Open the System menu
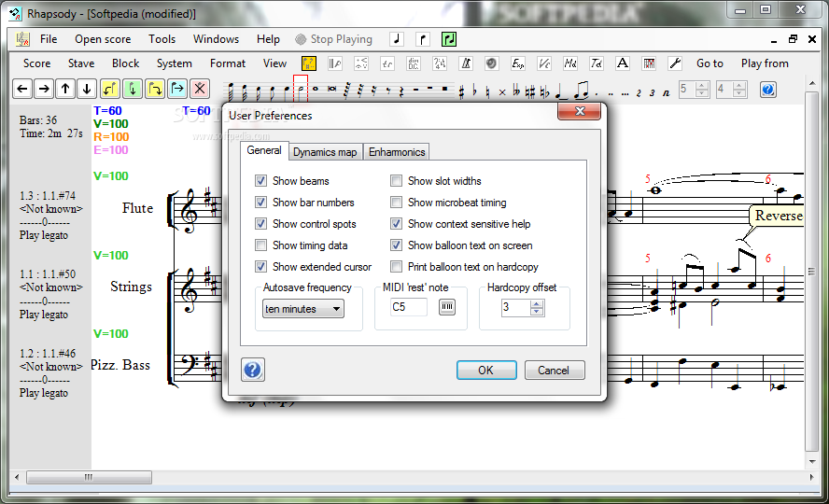829x504 pixels. tap(174, 63)
